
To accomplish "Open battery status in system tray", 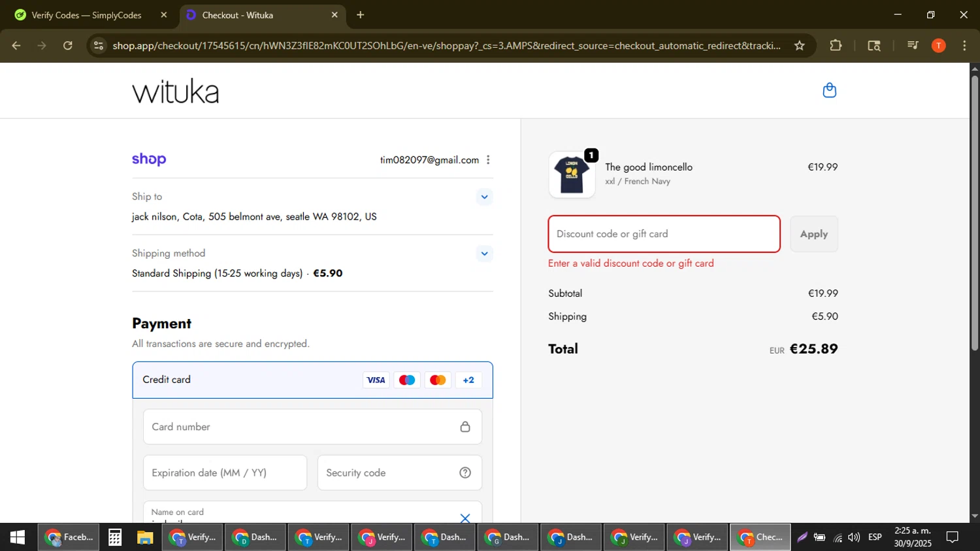I will tap(819, 537).
